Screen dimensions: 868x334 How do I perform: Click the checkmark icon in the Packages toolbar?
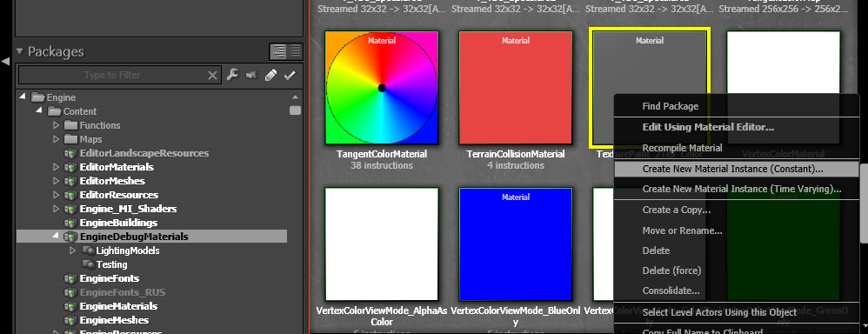(x=289, y=76)
